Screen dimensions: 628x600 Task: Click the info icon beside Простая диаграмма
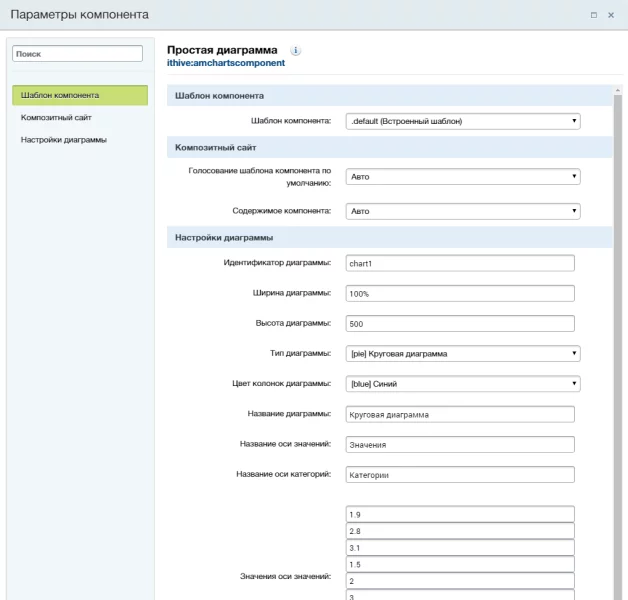coord(296,50)
